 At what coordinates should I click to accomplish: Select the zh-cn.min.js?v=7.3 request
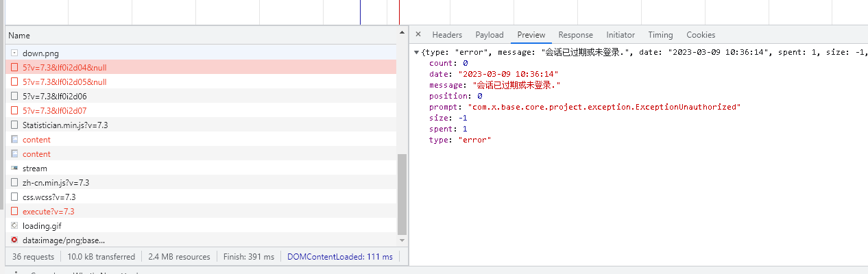(x=201, y=182)
